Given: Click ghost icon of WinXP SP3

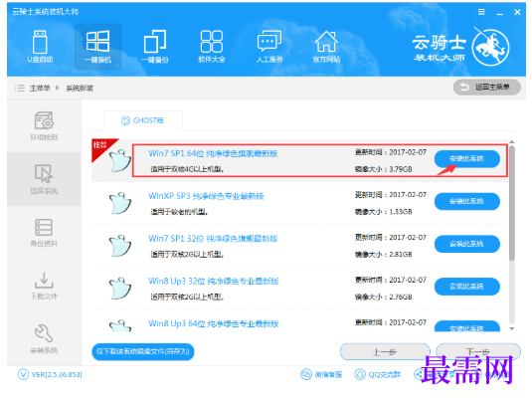Looking at the screenshot, I should (119, 203).
